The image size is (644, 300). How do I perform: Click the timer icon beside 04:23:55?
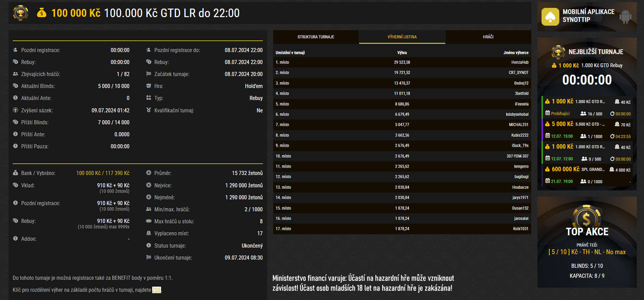(x=612, y=136)
